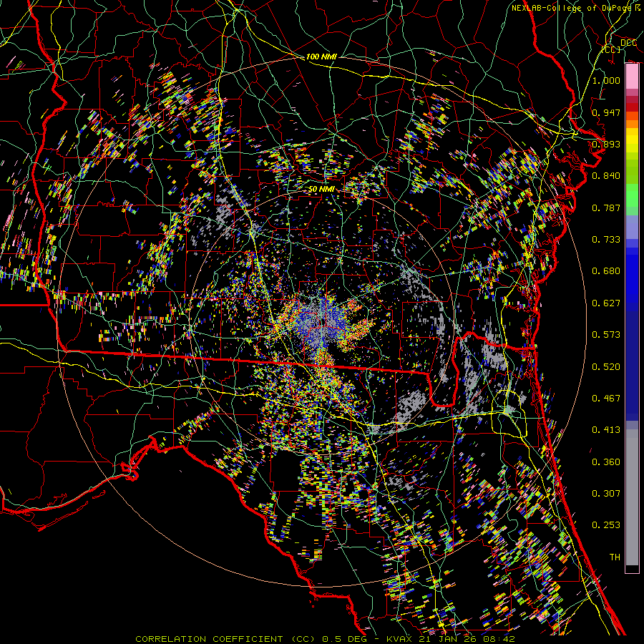
Task: Select the 0.893 scale value
Action: coord(606,144)
